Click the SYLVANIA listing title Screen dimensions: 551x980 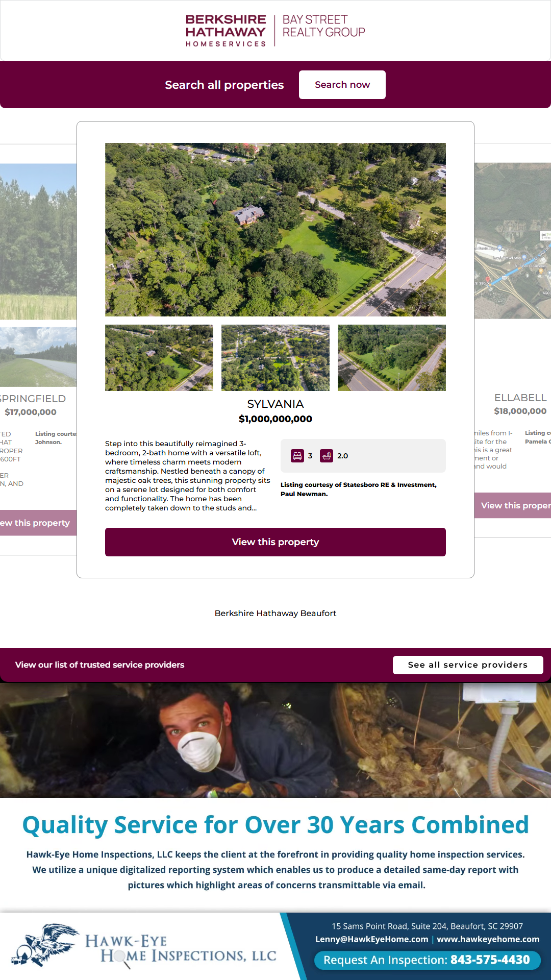click(275, 404)
